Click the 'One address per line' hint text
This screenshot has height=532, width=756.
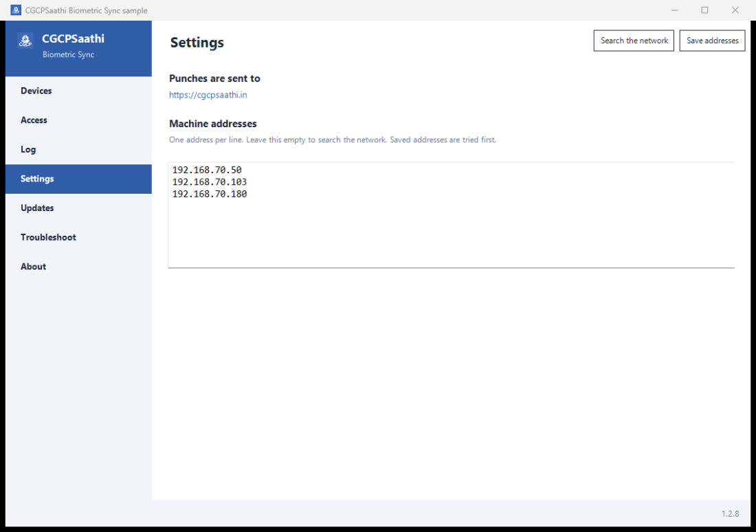pyautogui.click(x=332, y=140)
